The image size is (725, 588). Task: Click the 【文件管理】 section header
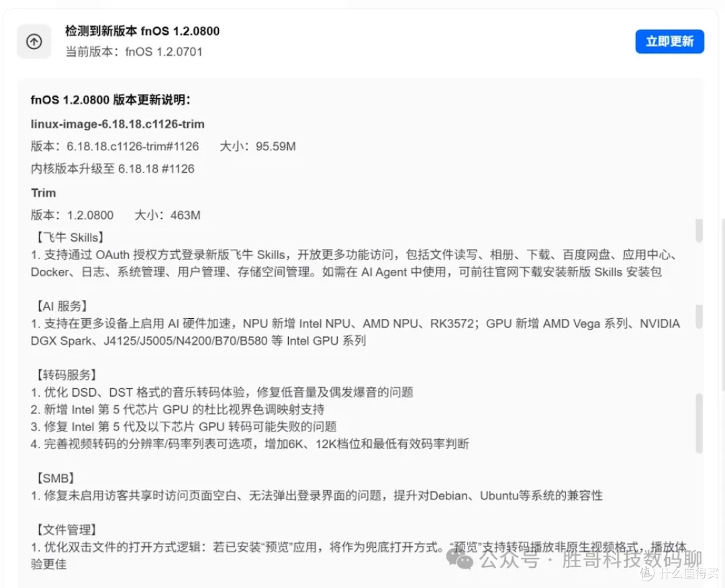(65, 530)
